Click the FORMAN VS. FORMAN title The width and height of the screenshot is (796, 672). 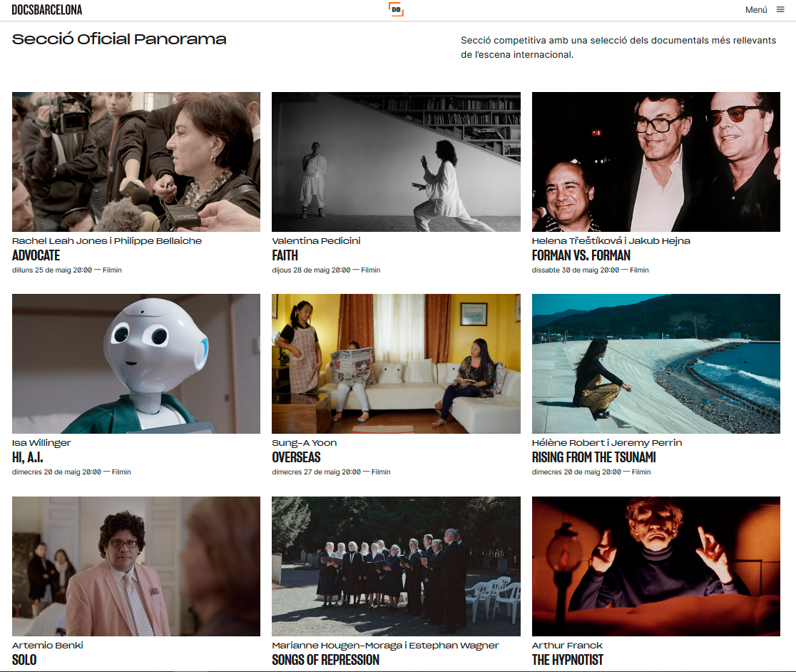581,255
